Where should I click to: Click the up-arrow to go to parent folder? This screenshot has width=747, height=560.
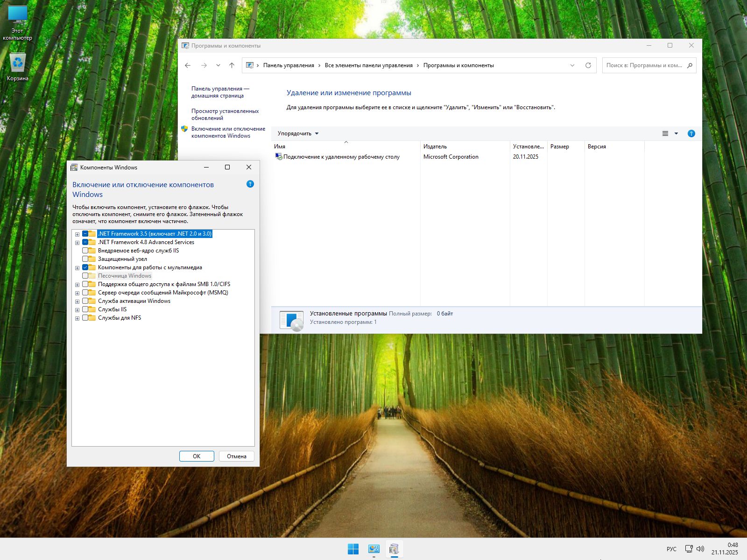pos(232,65)
